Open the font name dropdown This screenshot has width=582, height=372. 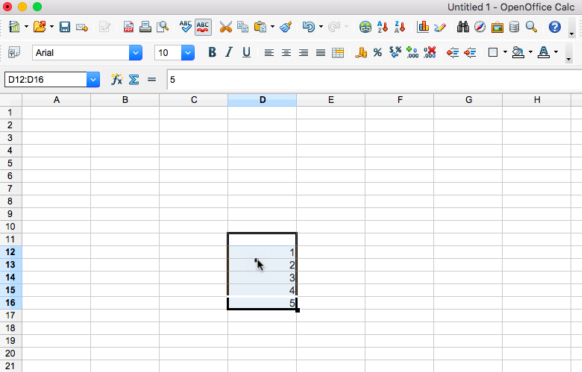point(135,53)
